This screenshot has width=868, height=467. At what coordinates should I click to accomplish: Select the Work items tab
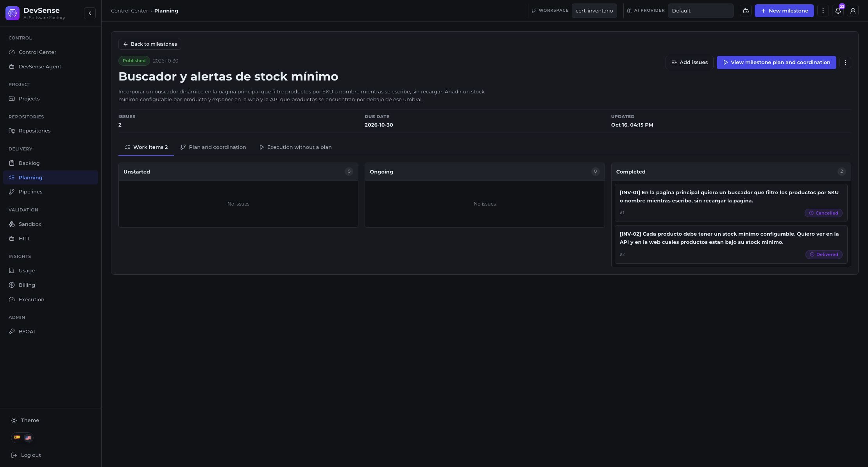(x=146, y=147)
